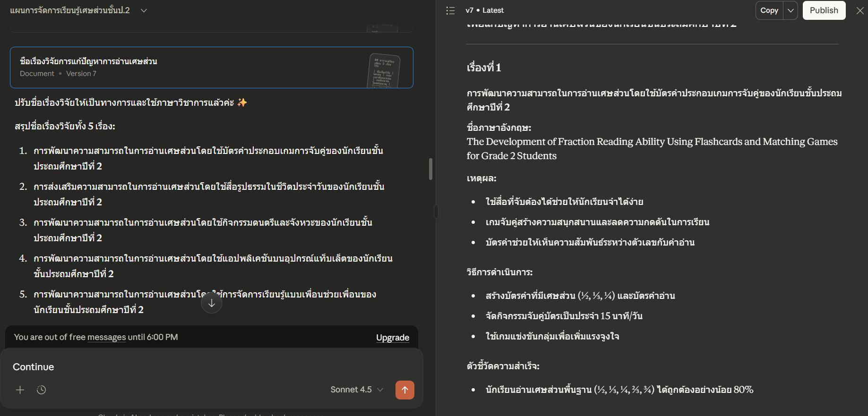Click the clock icon beside the plus button
The width and height of the screenshot is (868, 416).
point(42,390)
